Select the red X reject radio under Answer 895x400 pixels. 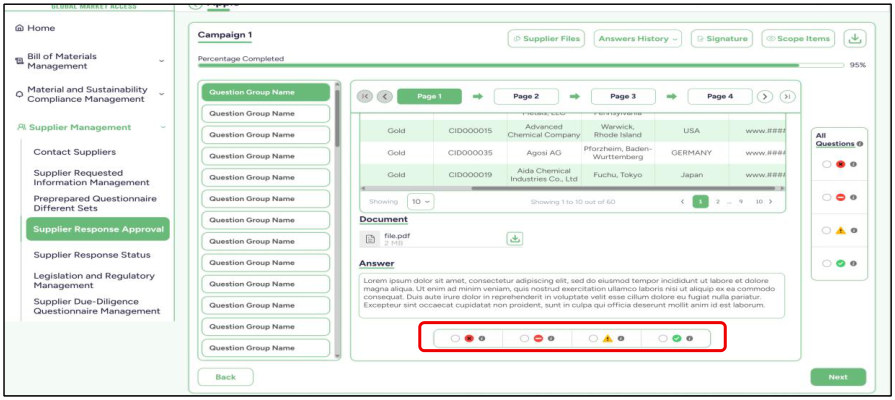tap(455, 338)
